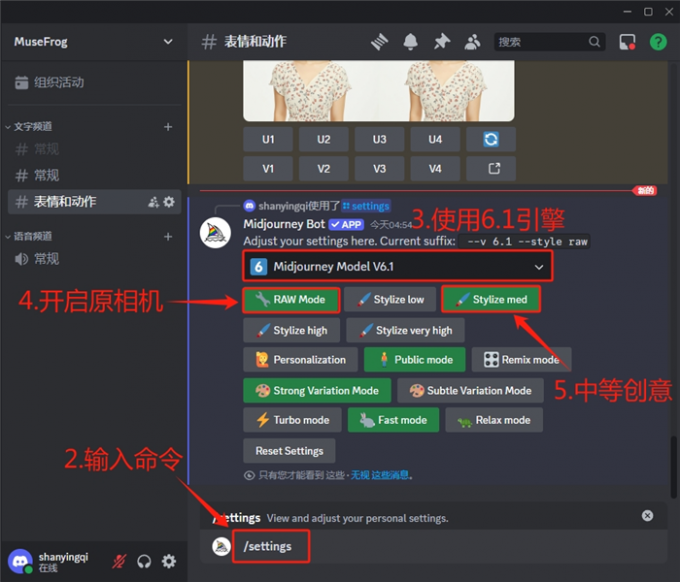Click the settings command link in reply
Image resolution: width=680 pixels, height=582 pixels.
pos(366,206)
